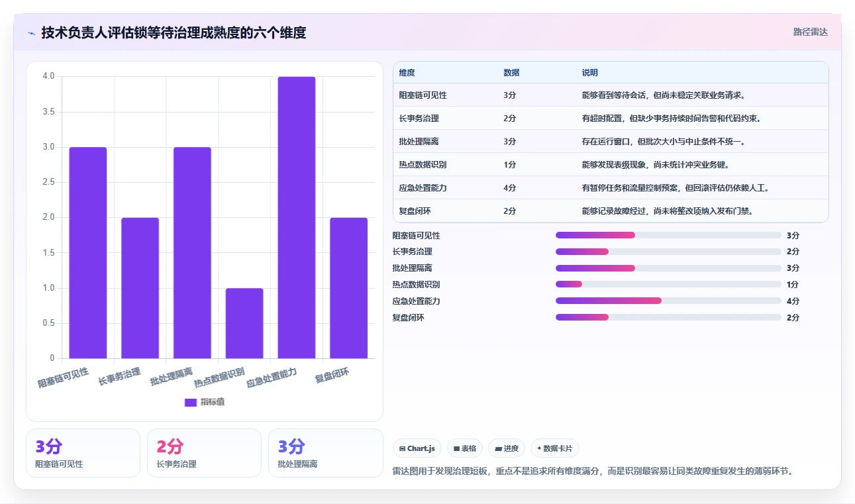
Task: Click the 进度 chip
Action: pyautogui.click(x=507, y=448)
